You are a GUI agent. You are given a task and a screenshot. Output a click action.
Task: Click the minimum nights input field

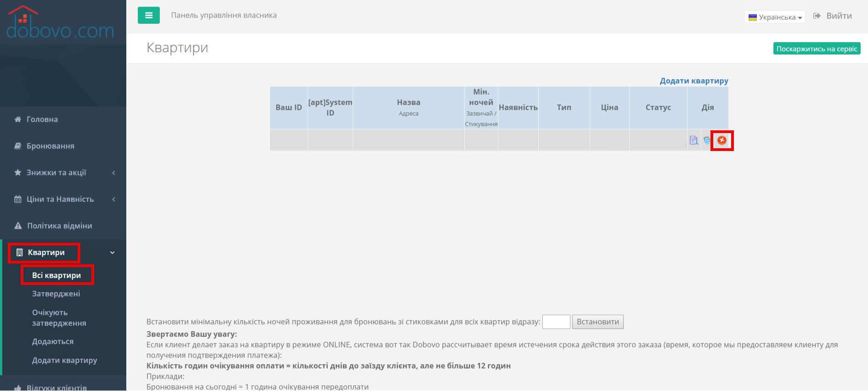pos(556,322)
